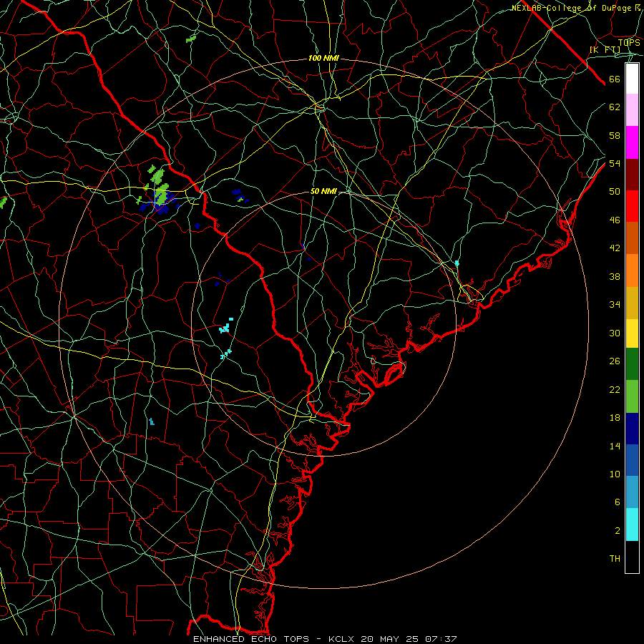This screenshot has width=644, height=644.
Task: Click the cyan echo cluster inside 50 NMI ring
Action: [x=225, y=326]
